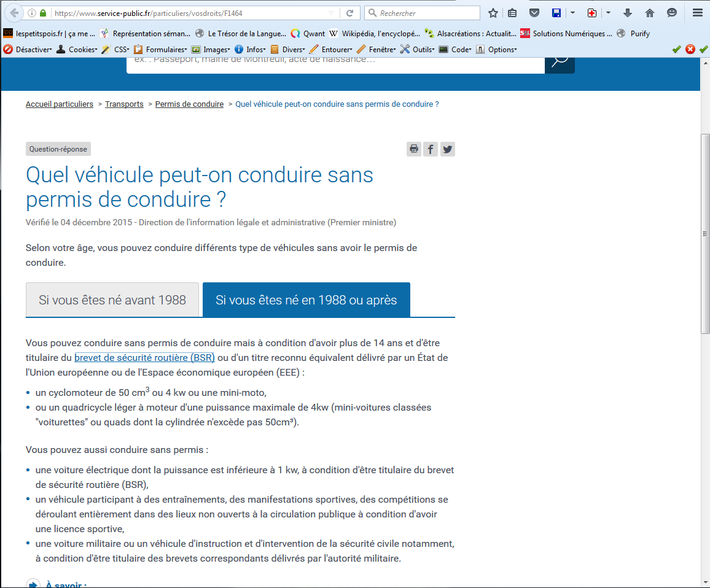This screenshot has height=588, width=710.
Task: Open the Divers dropdown
Action: pyautogui.click(x=287, y=49)
